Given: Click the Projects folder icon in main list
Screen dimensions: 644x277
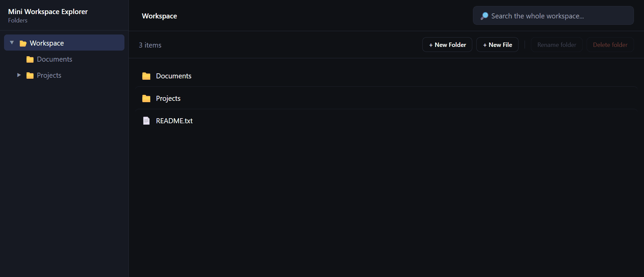Looking at the screenshot, I should 146,98.
